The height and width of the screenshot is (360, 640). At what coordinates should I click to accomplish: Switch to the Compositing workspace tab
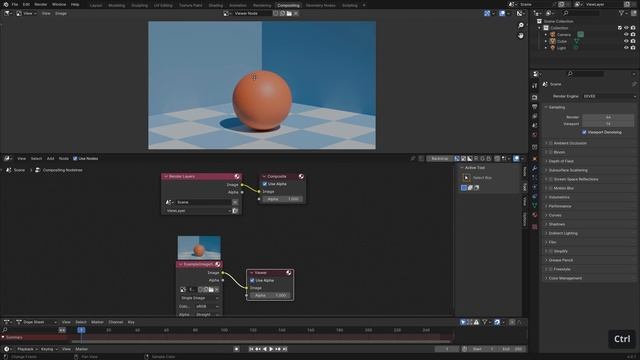(288, 5)
